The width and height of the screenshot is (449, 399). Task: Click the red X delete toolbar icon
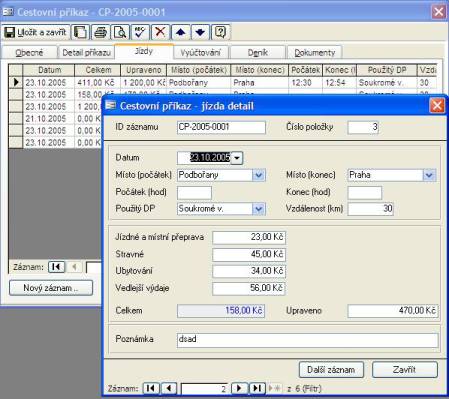point(160,33)
